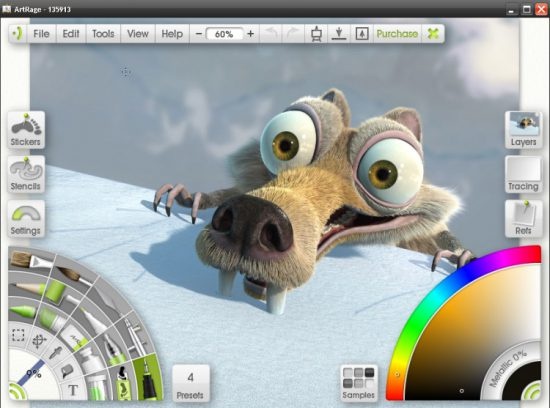The height and width of the screenshot is (408, 550).
Task: Toggle workbench mode with green cross icon
Action: pyautogui.click(x=433, y=34)
